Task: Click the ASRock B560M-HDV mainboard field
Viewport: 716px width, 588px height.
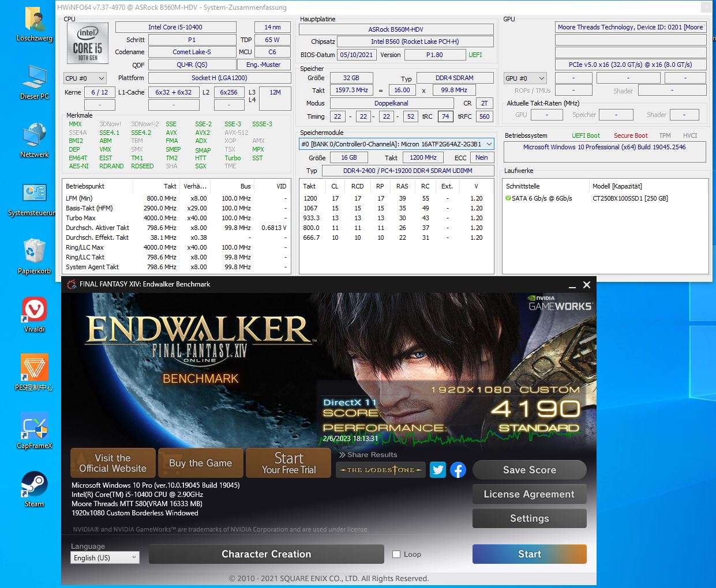Action: point(396,29)
